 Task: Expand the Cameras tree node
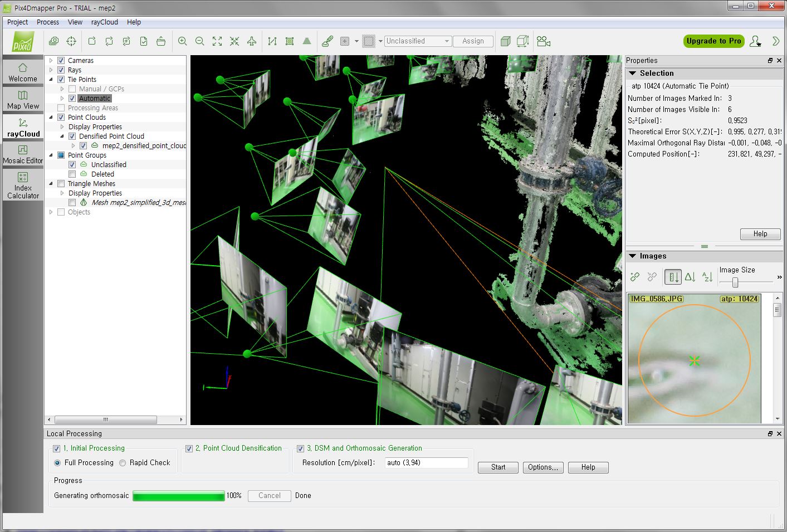51,60
